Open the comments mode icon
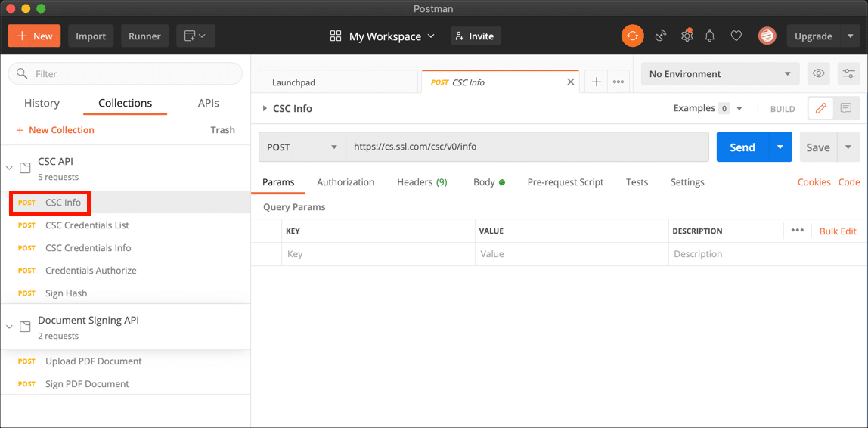The image size is (868, 428). (x=846, y=108)
